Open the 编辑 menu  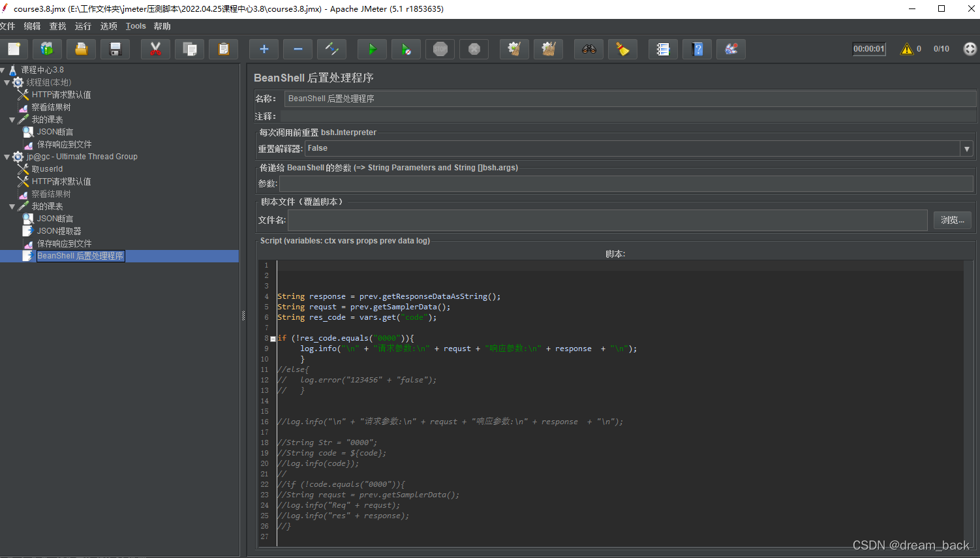coord(32,26)
